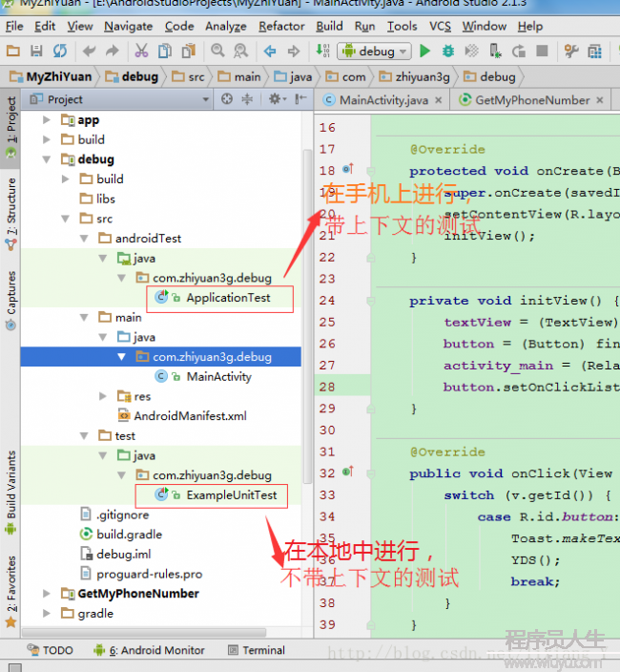Screen dimensions: 620x672
Task: Open Project panel settings gear
Action: pos(277,99)
